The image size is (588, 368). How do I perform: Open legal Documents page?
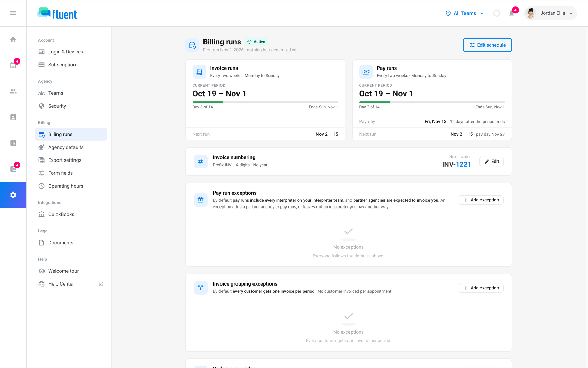(x=71, y=243)
